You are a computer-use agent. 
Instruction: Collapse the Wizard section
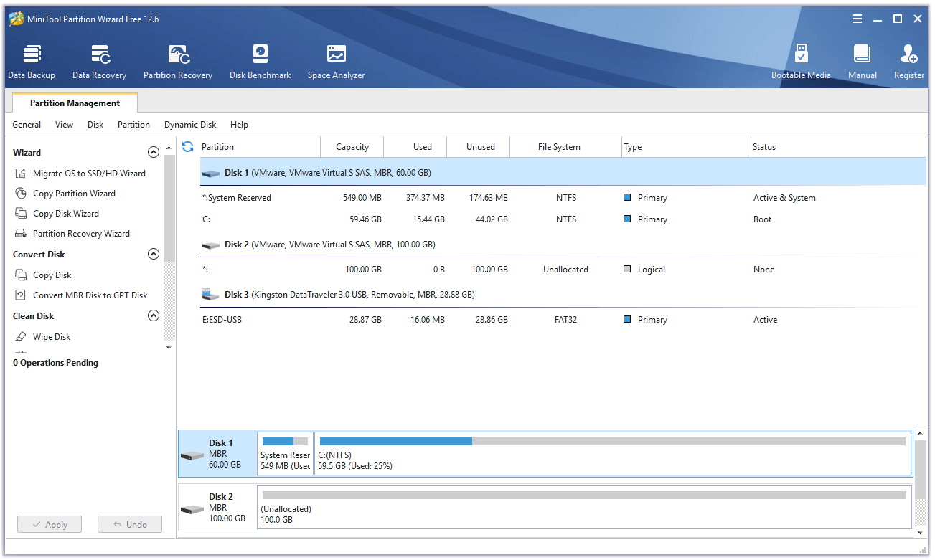click(153, 153)
